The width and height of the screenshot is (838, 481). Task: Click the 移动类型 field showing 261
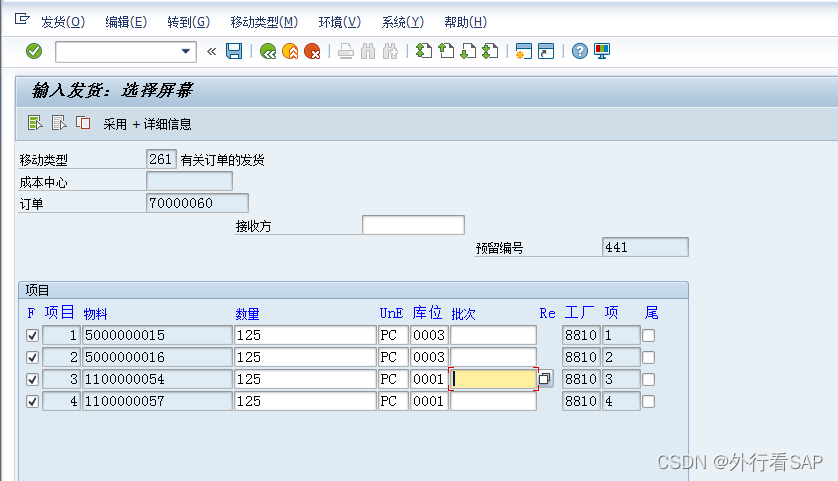pos(161,159)
